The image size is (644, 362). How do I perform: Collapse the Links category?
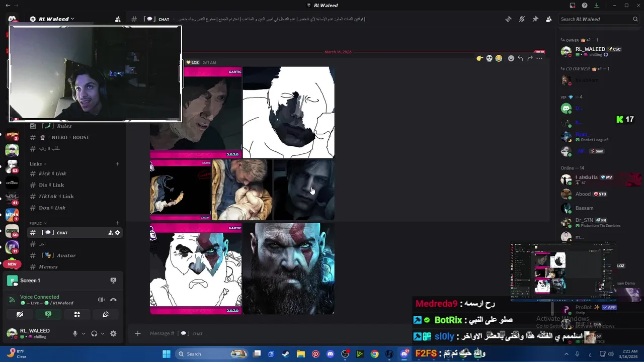(x=38, y=164)
